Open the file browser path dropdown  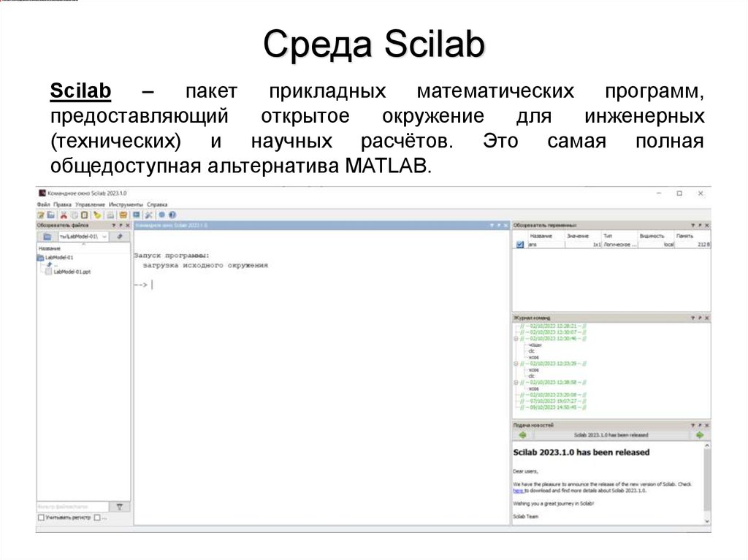104,237
